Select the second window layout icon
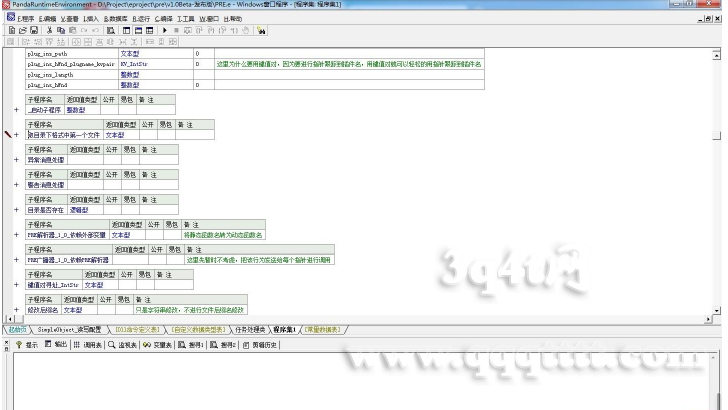The width and height of the screenshot is (728, 410). [138, 30]
